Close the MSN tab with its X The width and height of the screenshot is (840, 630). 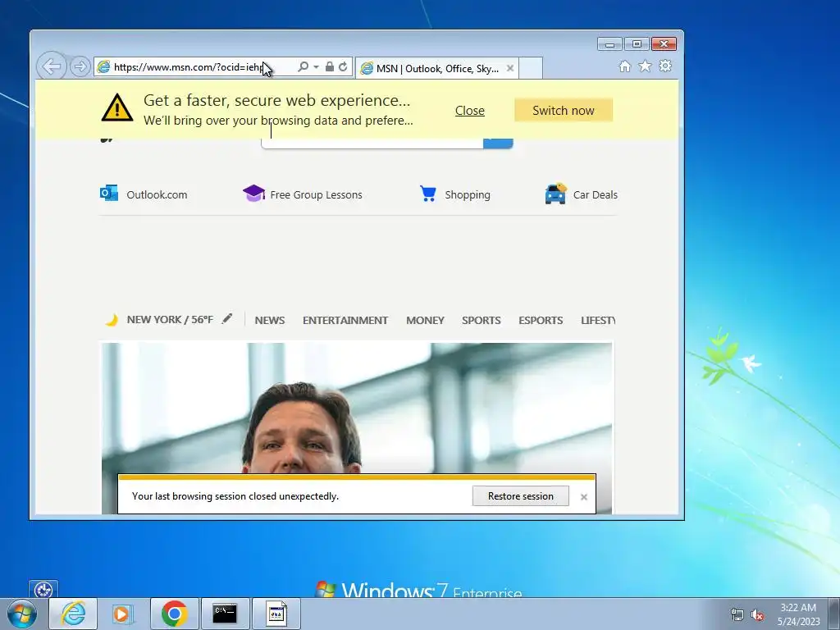tap(510, 68)
